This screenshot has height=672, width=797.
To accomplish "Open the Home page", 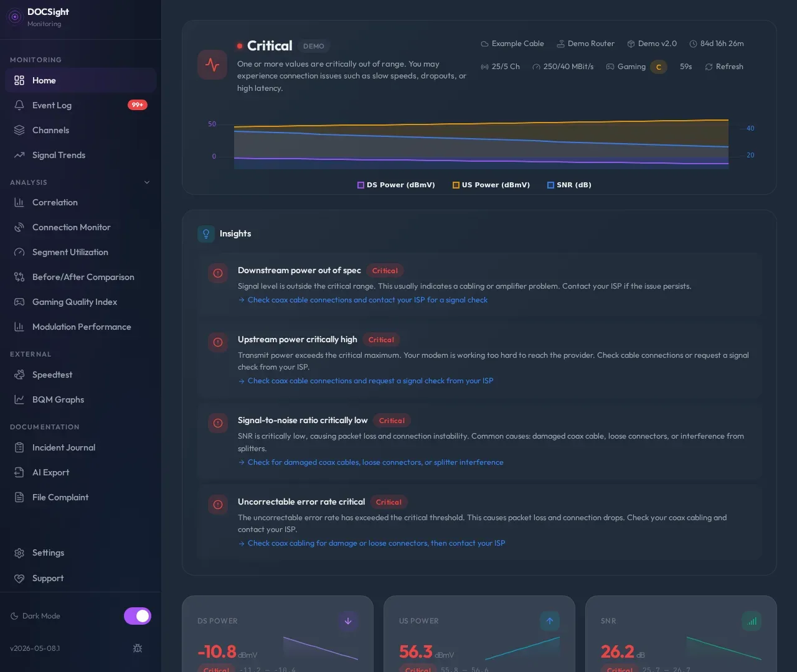I will (x=80, y=80).
